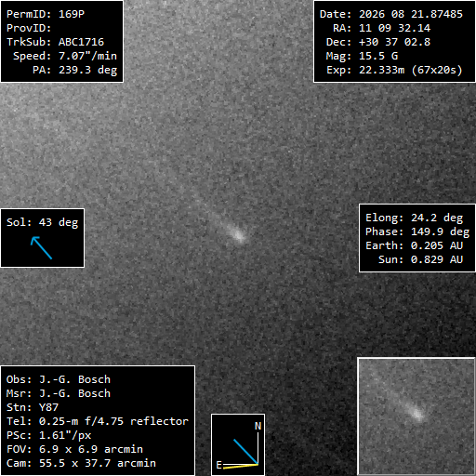Click the Phase: 149.9 deg line

[417, 231]
